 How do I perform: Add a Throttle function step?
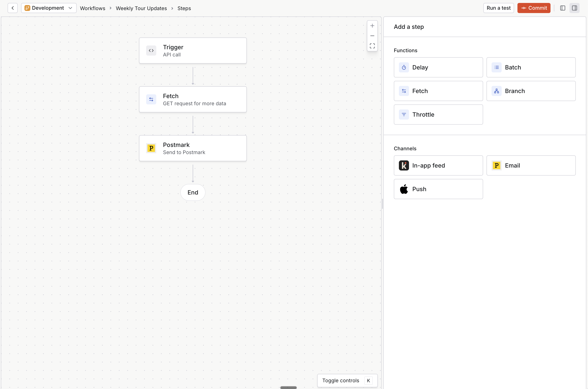point(438,114)
